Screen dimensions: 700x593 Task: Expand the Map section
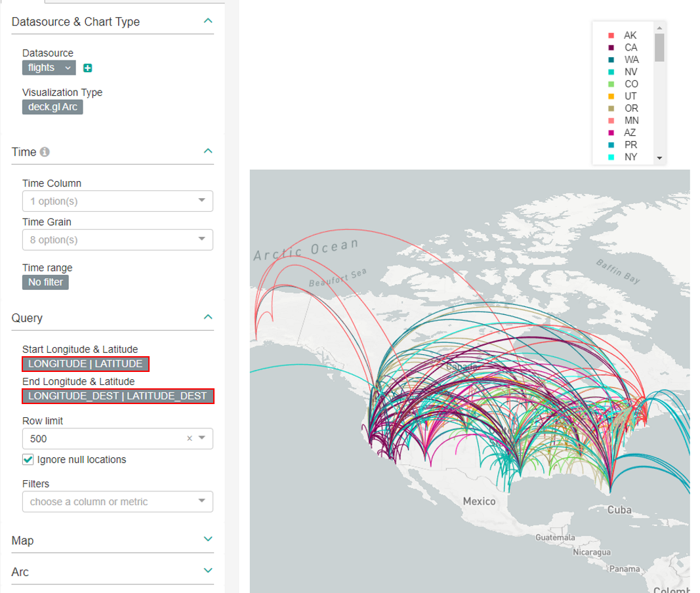click(208, 540)
